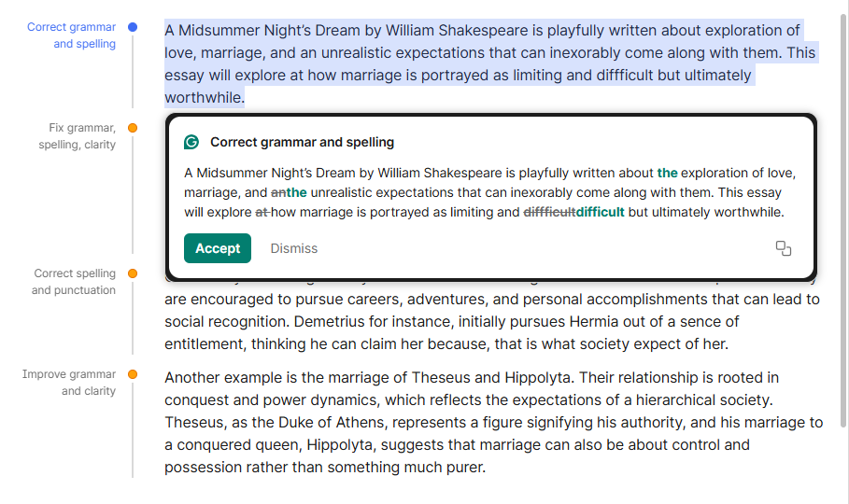This screenshot has width=849, height=504.
Task: Open the 'Fix grammar, spelling, clarity' suggestion
Action: (78, 136)
